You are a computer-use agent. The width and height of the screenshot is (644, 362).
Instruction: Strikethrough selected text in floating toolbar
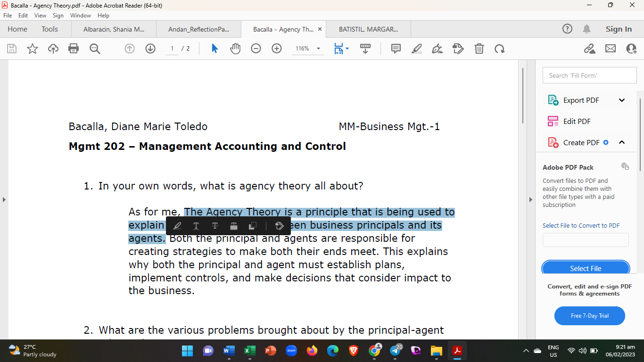point(215,226)
